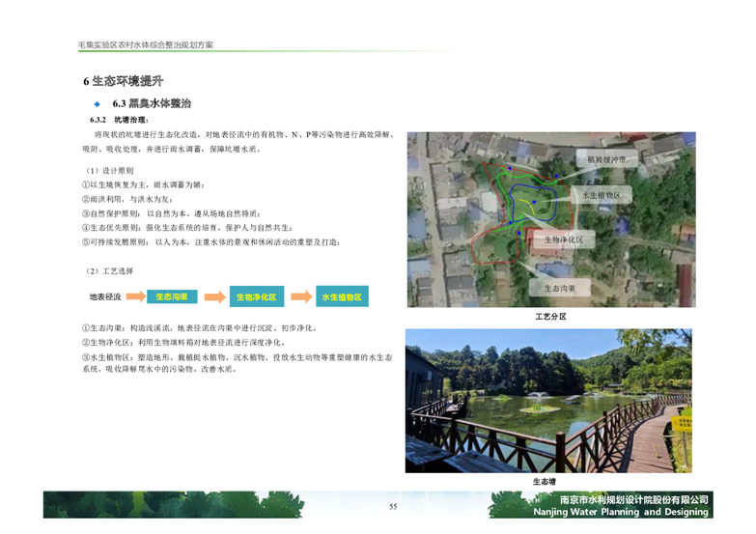Click the 生物净化区 callout on the aerial map
756x534 pixels.
[563, 238]
